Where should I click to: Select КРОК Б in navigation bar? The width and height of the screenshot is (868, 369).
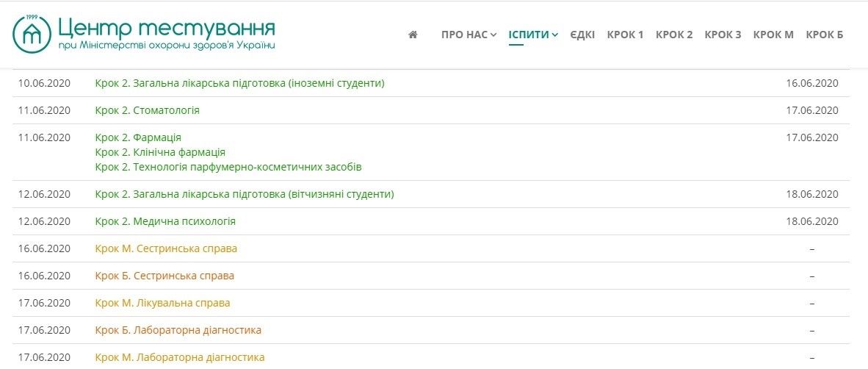tap(824, 35)
